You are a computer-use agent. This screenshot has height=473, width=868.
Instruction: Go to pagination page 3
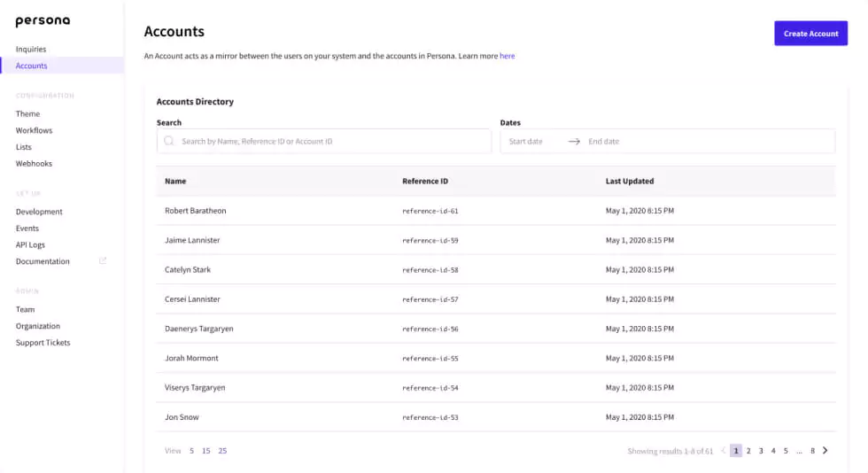pos(761,451)
